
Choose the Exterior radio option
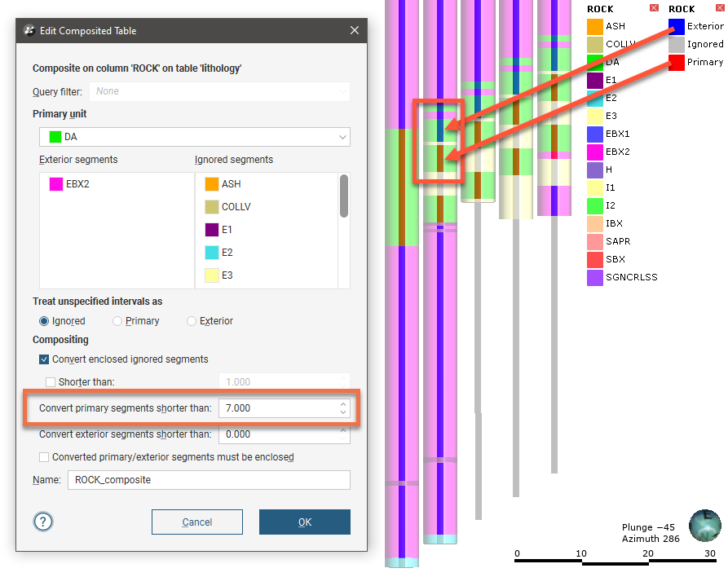click(x=192, y=321)
